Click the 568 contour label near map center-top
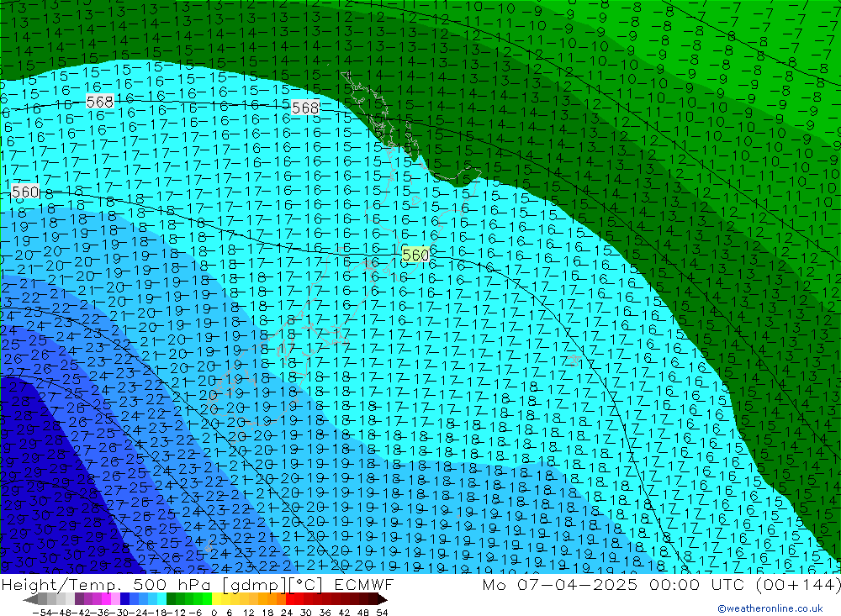Viewport: 841px width, 616px height. [x=305, y=108]
